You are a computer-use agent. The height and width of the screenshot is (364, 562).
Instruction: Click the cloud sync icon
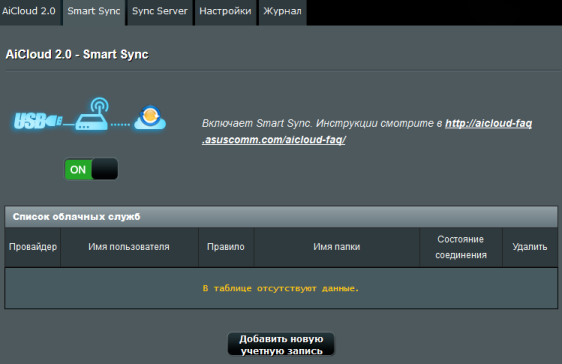(150, 118)
